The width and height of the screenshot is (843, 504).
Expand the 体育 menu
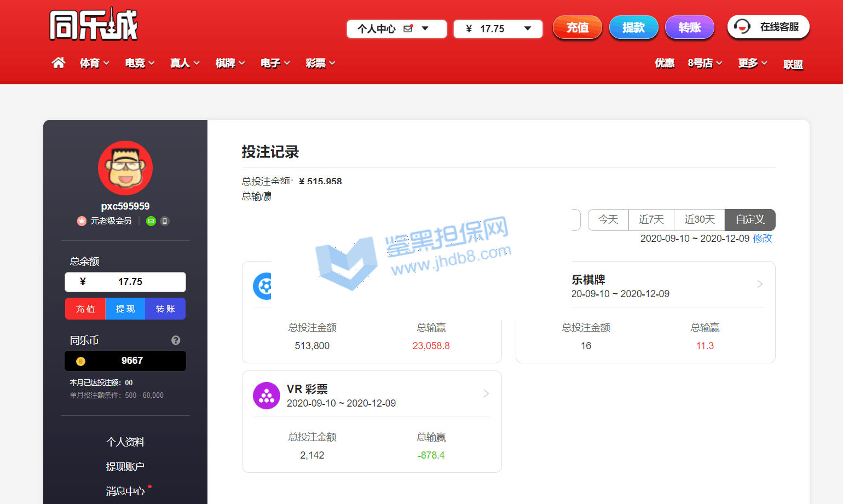95,63
